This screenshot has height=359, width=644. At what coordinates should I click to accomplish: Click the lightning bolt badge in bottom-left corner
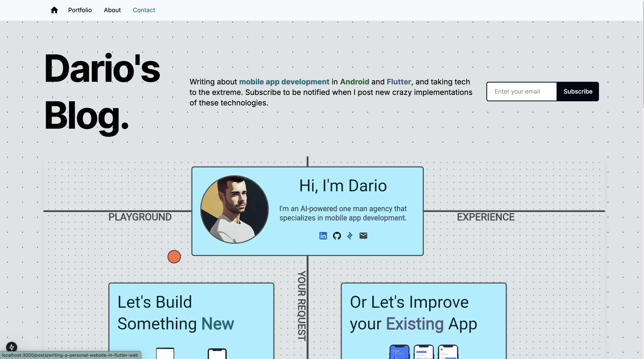click(x=12, y=347)
